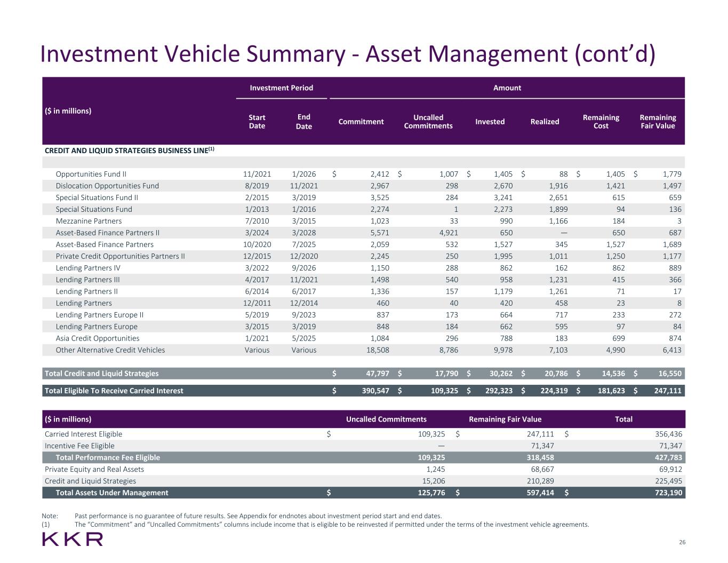Click the Uncalled Commitments header in top table

428,122
